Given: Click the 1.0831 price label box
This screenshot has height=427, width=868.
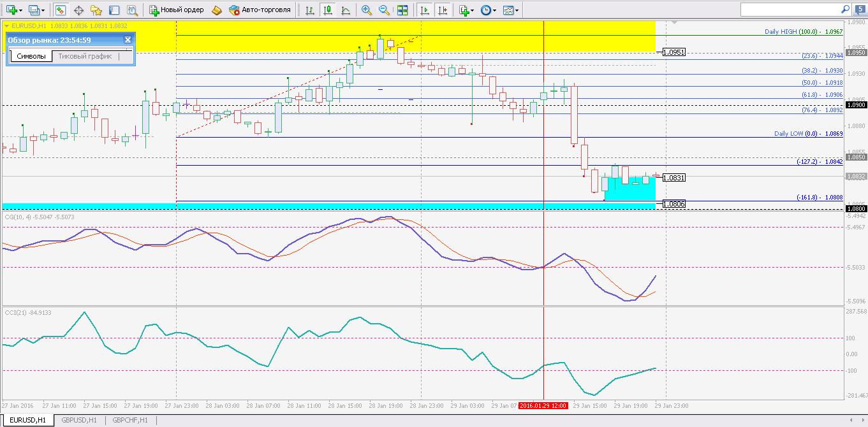Looking at the screenshot, I should [674, 178].
